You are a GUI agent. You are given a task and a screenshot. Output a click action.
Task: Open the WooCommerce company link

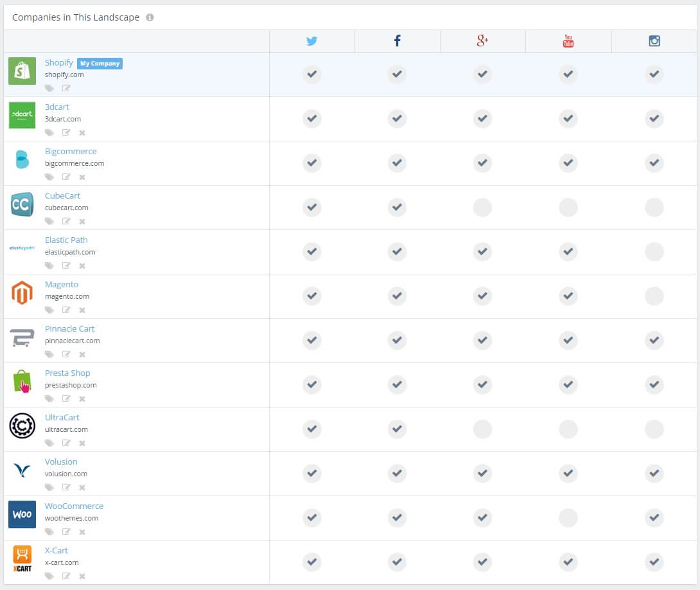[74, 506]
